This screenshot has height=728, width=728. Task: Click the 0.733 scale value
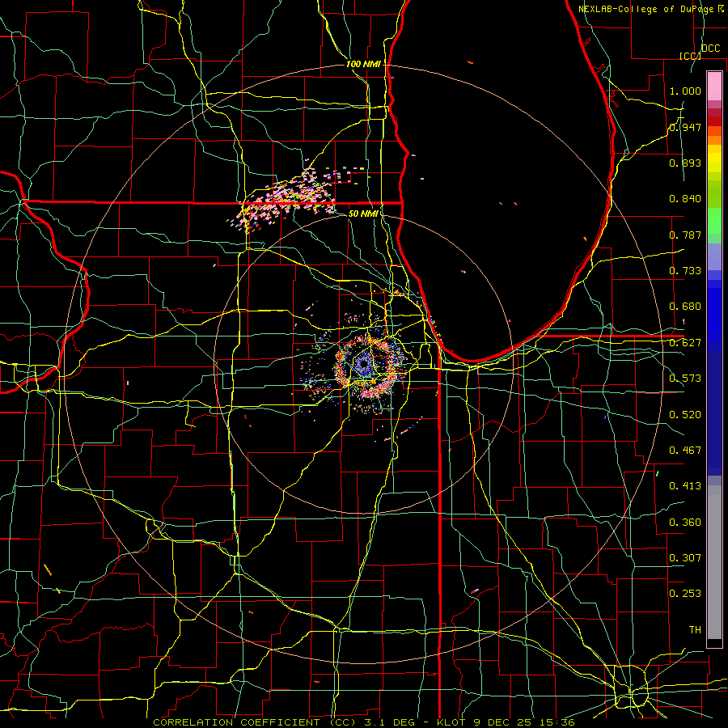pyautogui.click(x=685, y=271)
